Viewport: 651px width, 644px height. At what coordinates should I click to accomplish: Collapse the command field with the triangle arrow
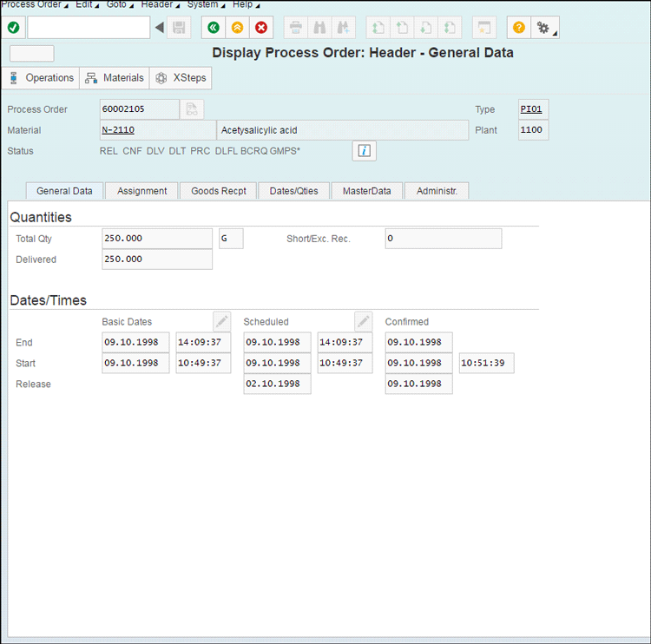pyautogui.click(x=160, y=28)
